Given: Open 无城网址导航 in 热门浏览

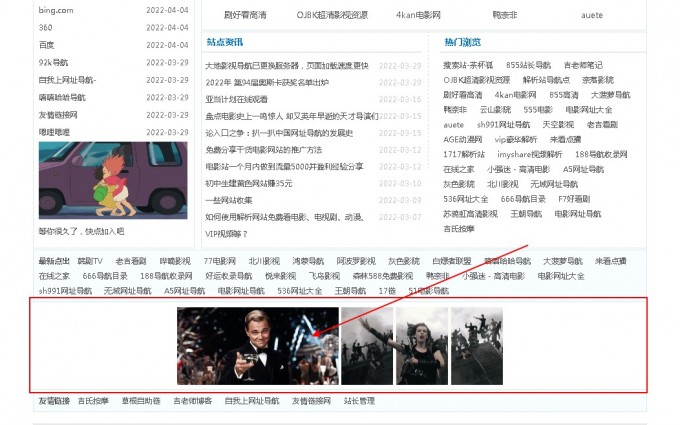Looking at the screenshot, I should (554, 184).
